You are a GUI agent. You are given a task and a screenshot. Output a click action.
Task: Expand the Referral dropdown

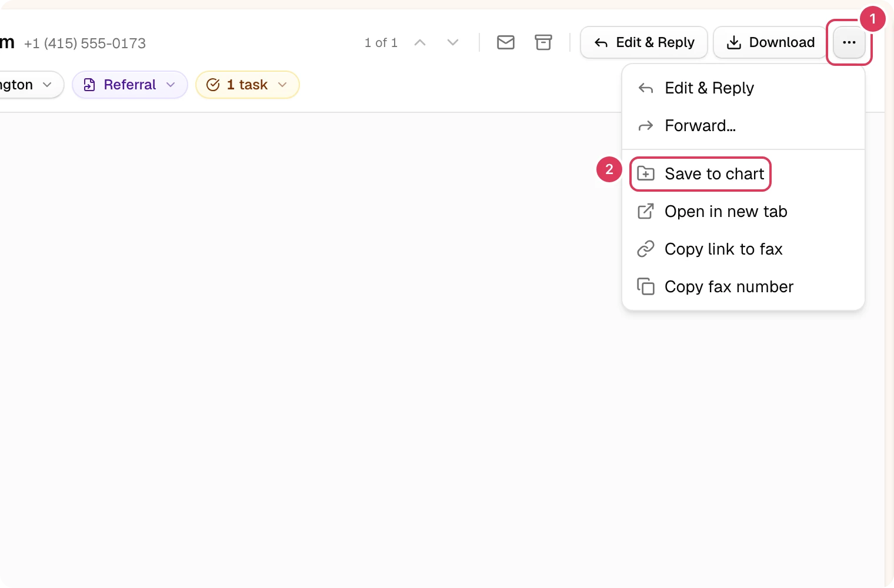pos(130,85)
